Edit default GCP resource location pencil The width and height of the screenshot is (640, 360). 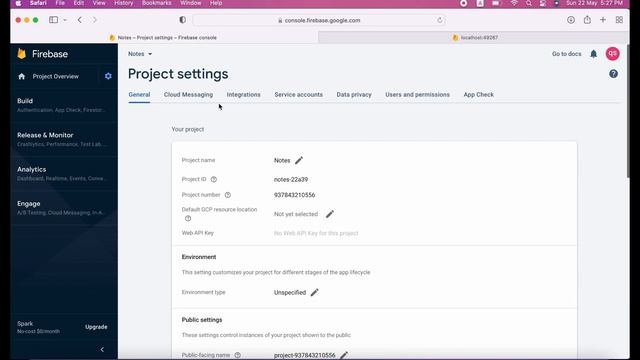pyautogui.click(x=330, y=214)
